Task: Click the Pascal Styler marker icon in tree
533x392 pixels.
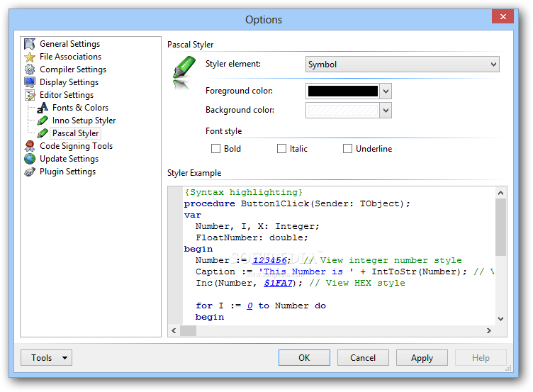Action: click(x=43, y=133)
